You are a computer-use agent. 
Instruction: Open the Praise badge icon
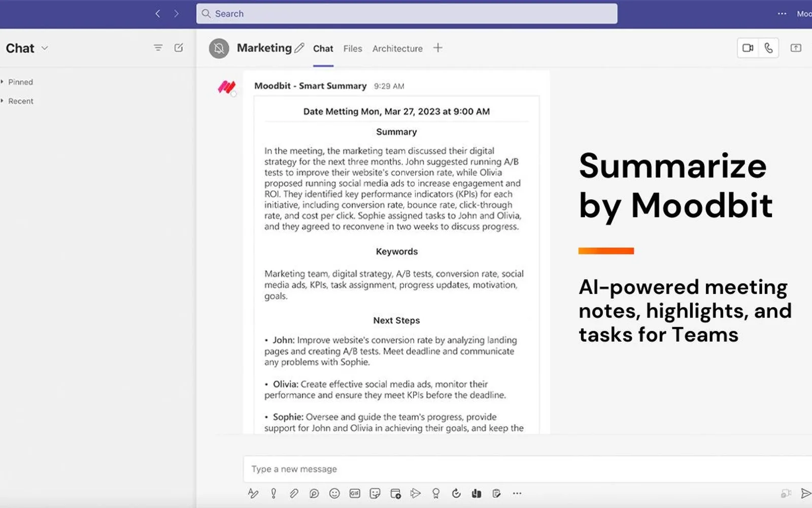click(436, 493)
